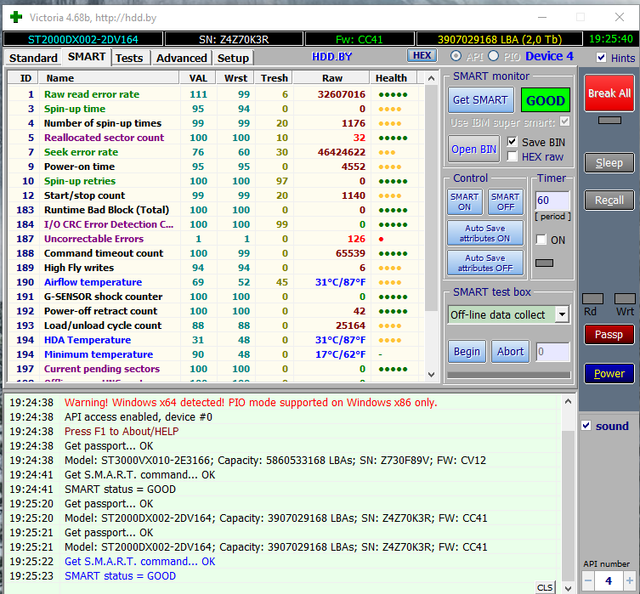Open the Tests tab
The image size is (640, 594).
pos(129,58)
